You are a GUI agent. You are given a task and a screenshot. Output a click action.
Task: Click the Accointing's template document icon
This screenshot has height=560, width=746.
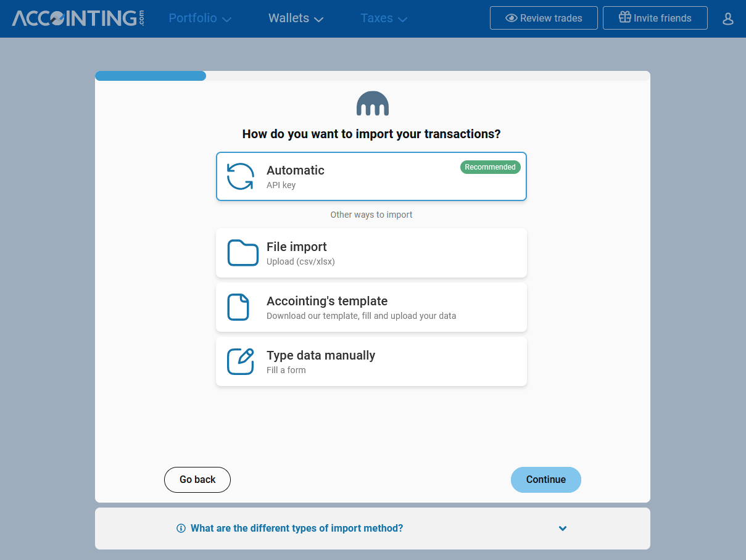coord(238,307)
